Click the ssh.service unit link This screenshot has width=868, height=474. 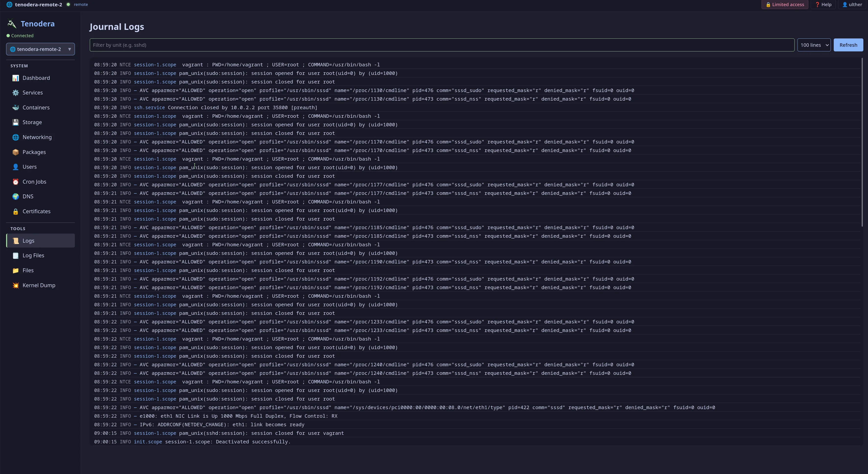[x=149, y=107]
